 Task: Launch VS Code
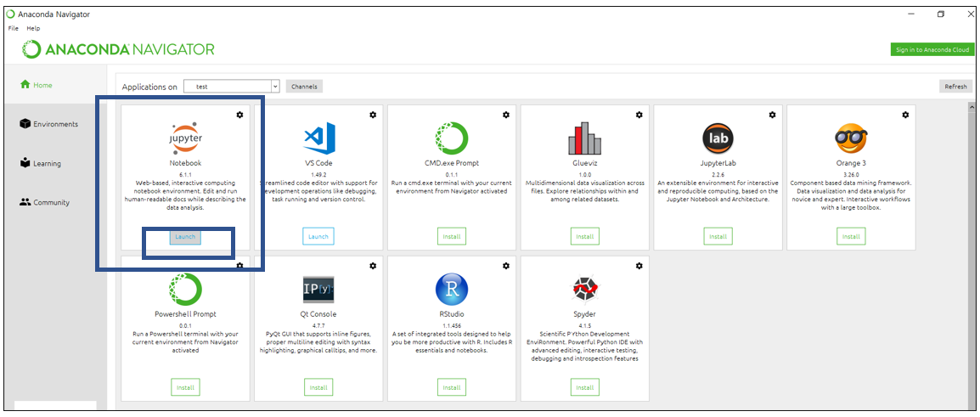click(x=318, y=236)
